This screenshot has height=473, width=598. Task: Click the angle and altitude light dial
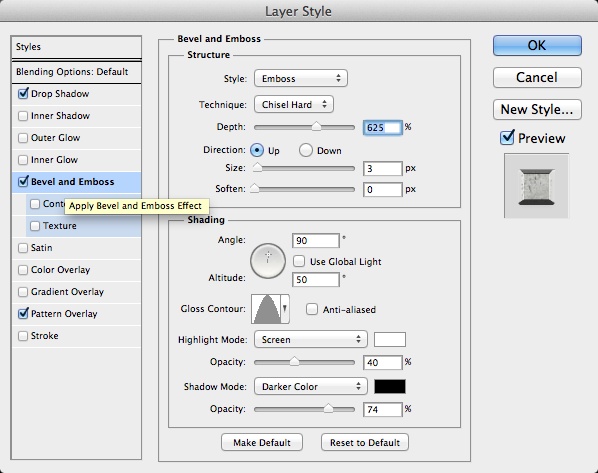point(268,261)
